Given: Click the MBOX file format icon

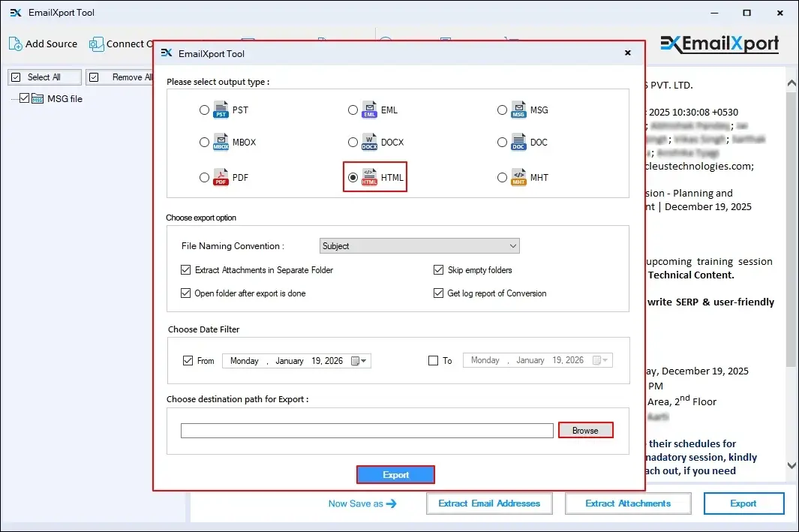Looking at the screenshot, I should [x=221, y=143].
